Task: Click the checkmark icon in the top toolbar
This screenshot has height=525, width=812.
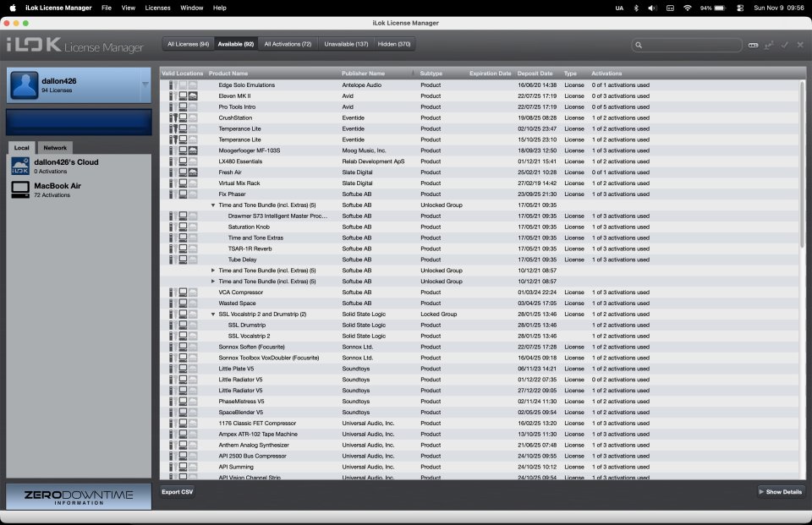Action: click(785, 45)
